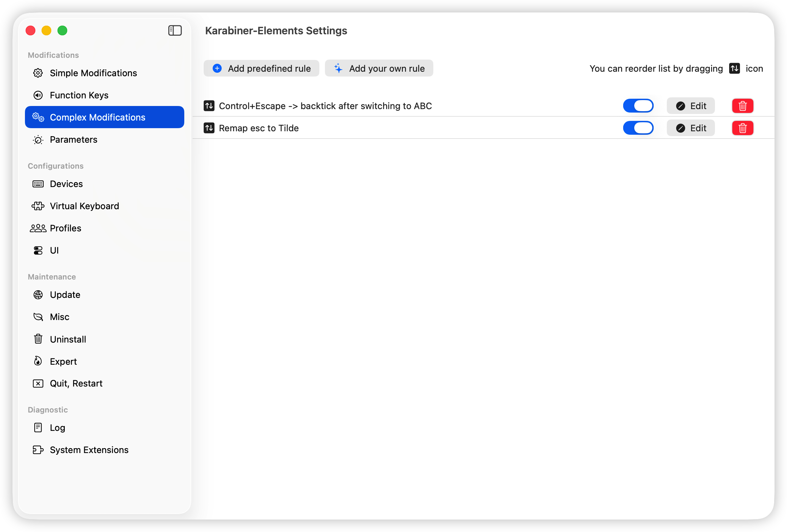Toggle the sidebar visibility icon

coord(175,30)
